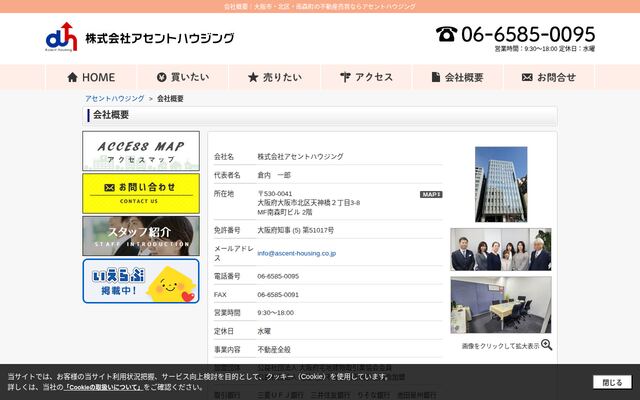The image size is (640, 400).
Task: Open the いえらぶ 掲載中 banner
Action: [x=141, y=281]
